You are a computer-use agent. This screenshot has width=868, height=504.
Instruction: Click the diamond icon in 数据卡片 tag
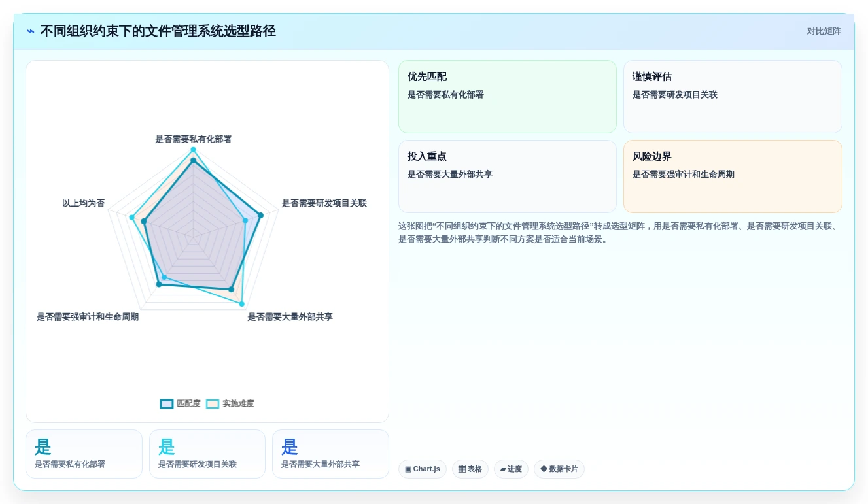click(544, 469)
